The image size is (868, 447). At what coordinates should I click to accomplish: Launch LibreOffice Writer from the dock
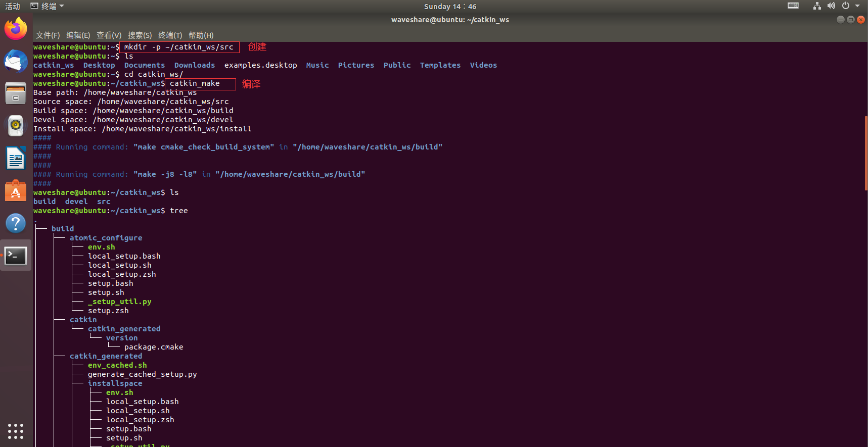click(x=16, y=158)
